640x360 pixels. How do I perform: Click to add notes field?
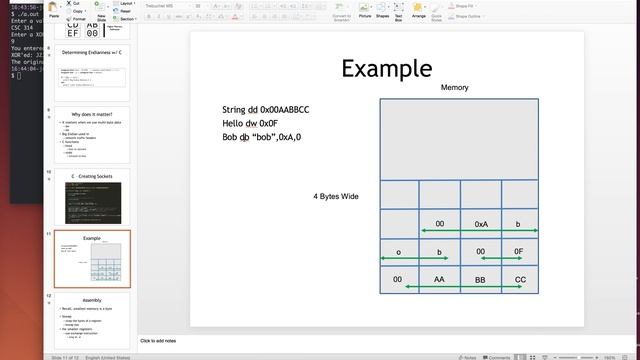coord(158,341)
